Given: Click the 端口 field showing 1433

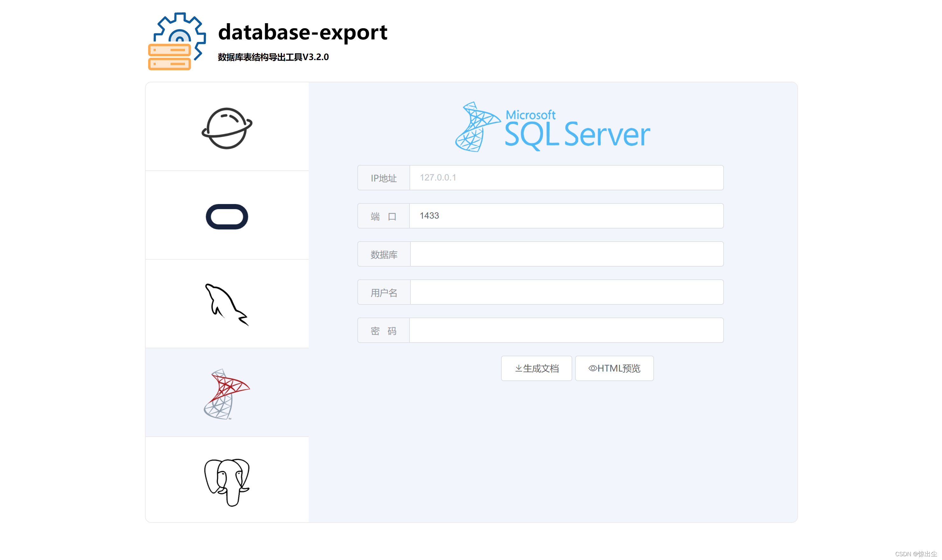Looking at the screenshot, I should click(x=566, y=216).
